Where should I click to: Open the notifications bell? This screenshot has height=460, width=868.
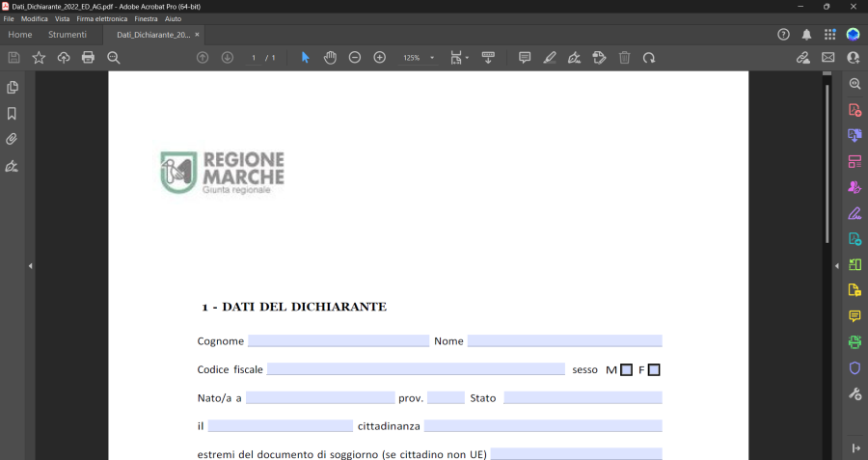tap(806, 35)
